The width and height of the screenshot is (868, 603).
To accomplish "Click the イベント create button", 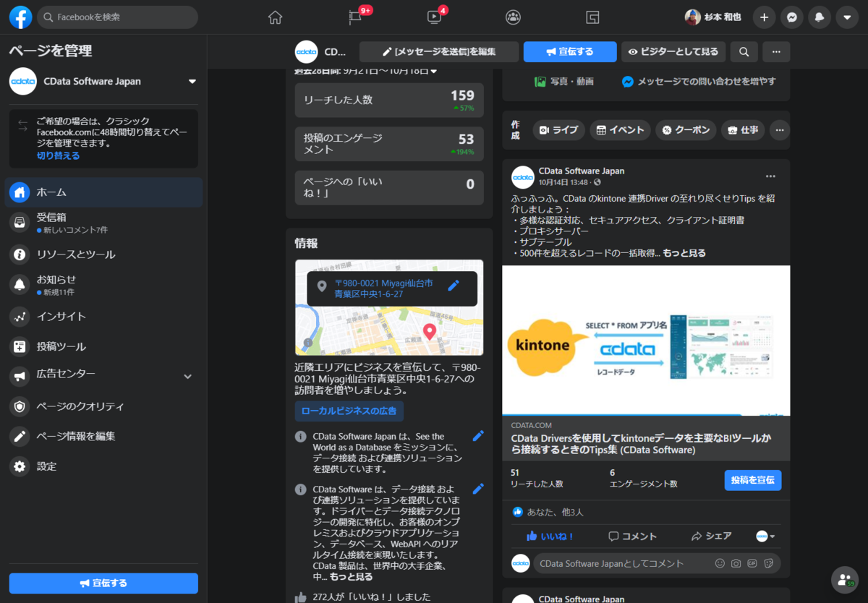I will [620, 130].
